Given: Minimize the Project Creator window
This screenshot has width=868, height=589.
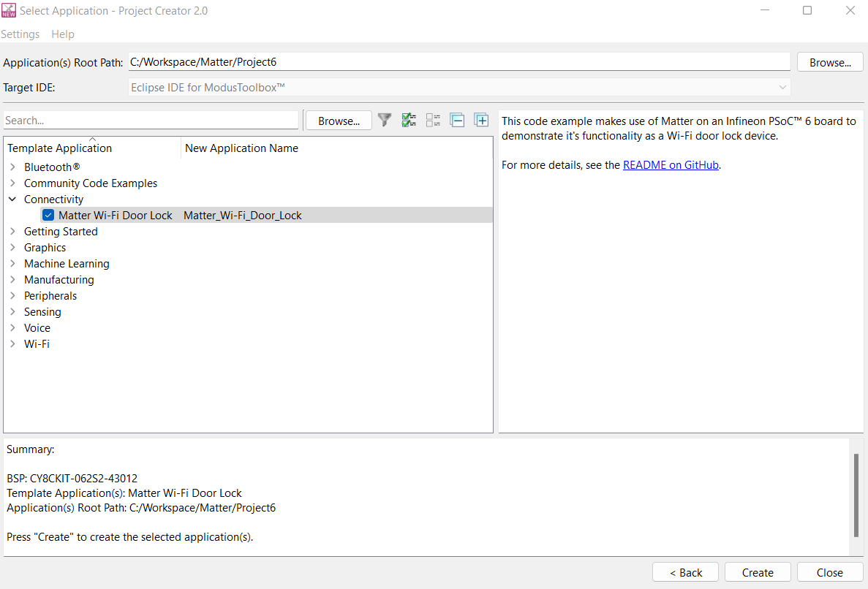Looking at the screenshot, I should coord(765,10).
